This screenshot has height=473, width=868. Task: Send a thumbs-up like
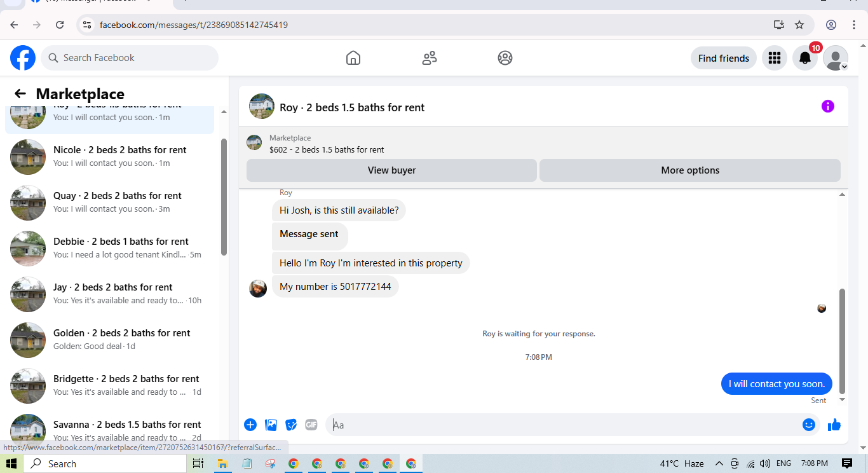[x=834, y=425]
